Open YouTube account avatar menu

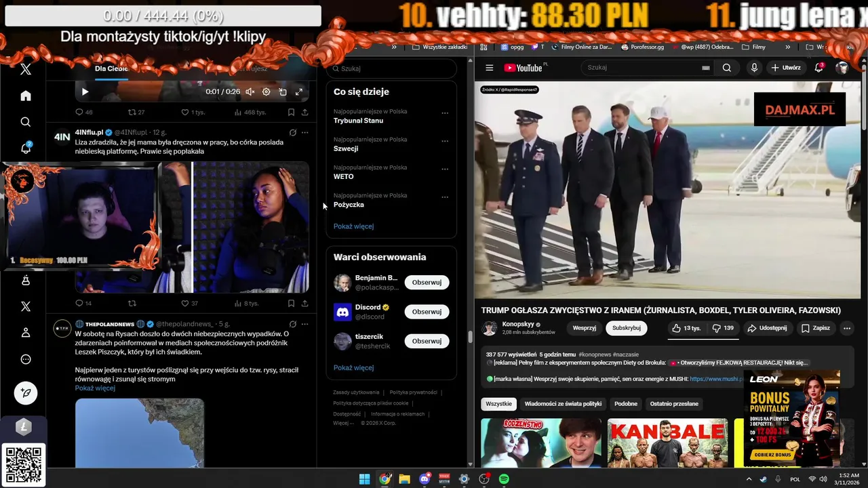pyautogui.click(x=842, y=68)
